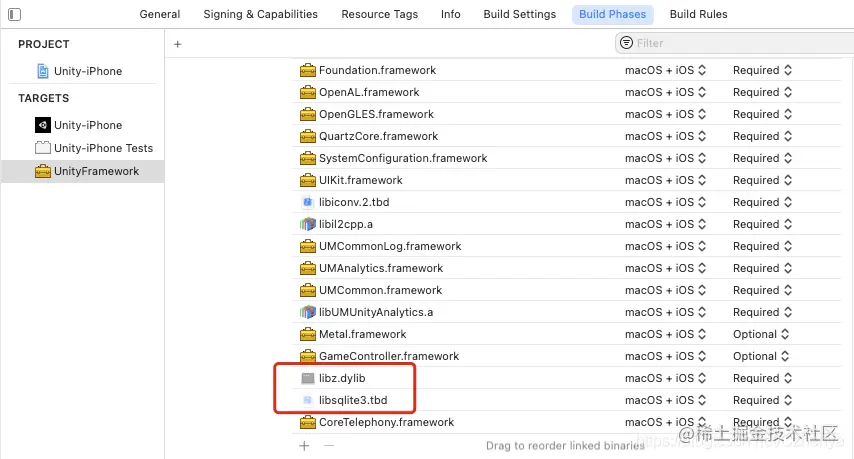Viewport: 854px width, 459px height.
Task: Click the OpenGLES.framework toolbox icon
Action: [x=308, y=114]
